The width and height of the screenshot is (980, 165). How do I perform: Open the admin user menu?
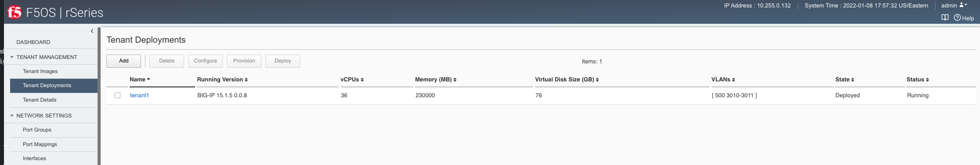click(954, 5)
